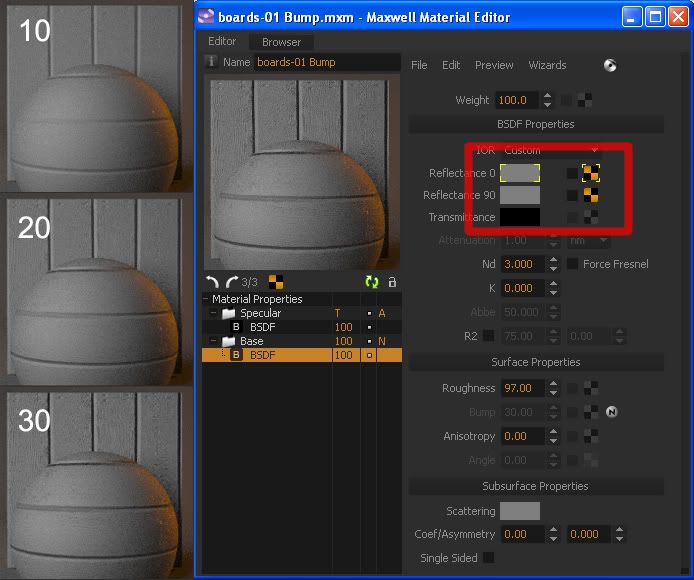The height and width of the screenshot is (580, 694).
Task: Open the Weight texture map icon
Action: click(585, 101)
